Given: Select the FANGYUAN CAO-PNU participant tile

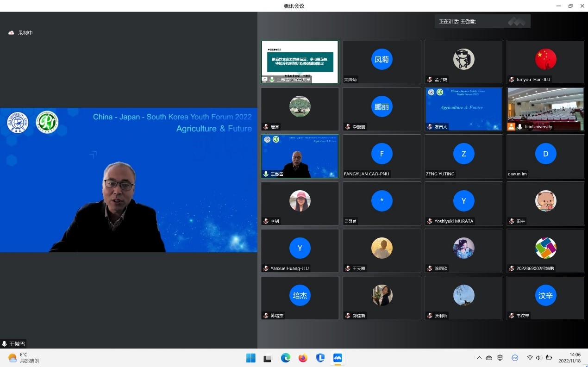Looking at the screenshot, I should [x=382, y=156].
